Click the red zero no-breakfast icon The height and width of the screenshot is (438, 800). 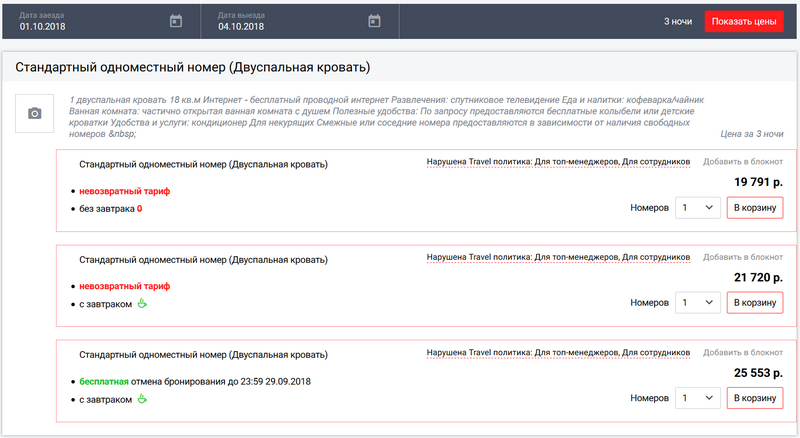click(x=140, y=209)
